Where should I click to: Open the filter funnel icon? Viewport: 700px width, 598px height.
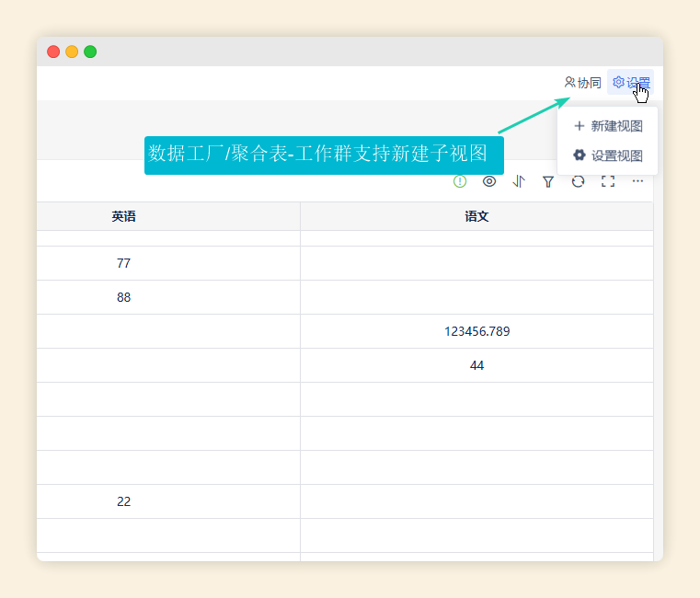click(x=548, y=182)
